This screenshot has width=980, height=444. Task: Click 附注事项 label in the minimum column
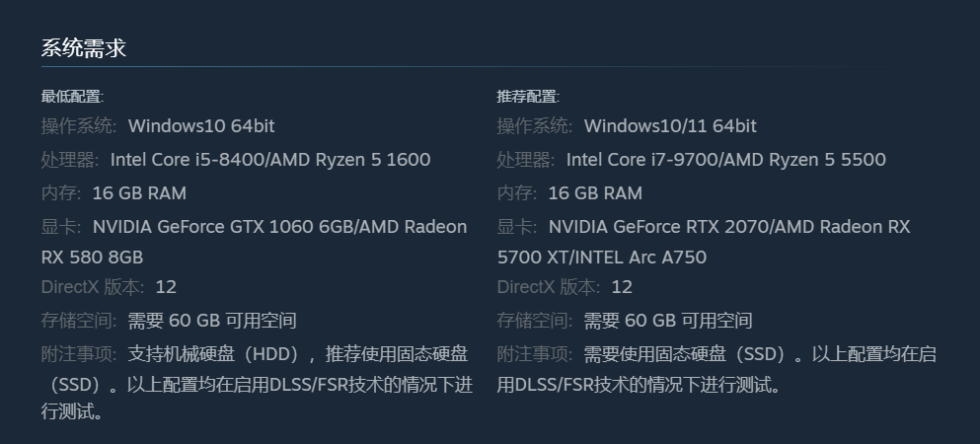coord(78,354)
